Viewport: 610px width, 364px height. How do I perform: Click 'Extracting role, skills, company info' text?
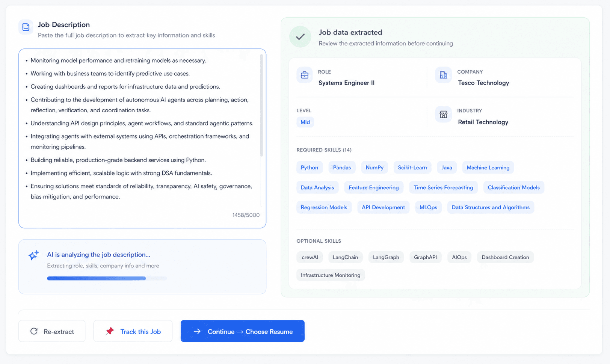pyautogui.click(x=103, y=266)
